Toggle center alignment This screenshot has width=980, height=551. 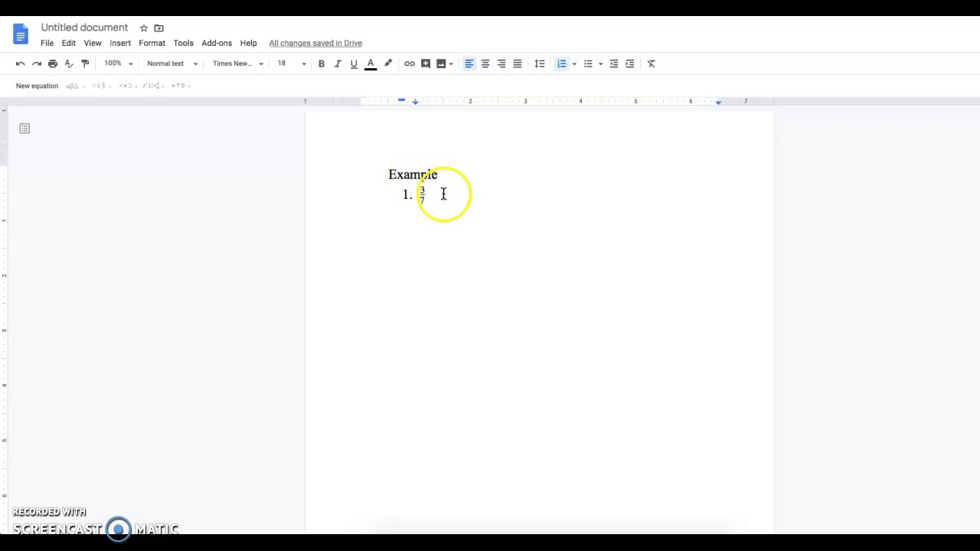(x=485, y=64)
